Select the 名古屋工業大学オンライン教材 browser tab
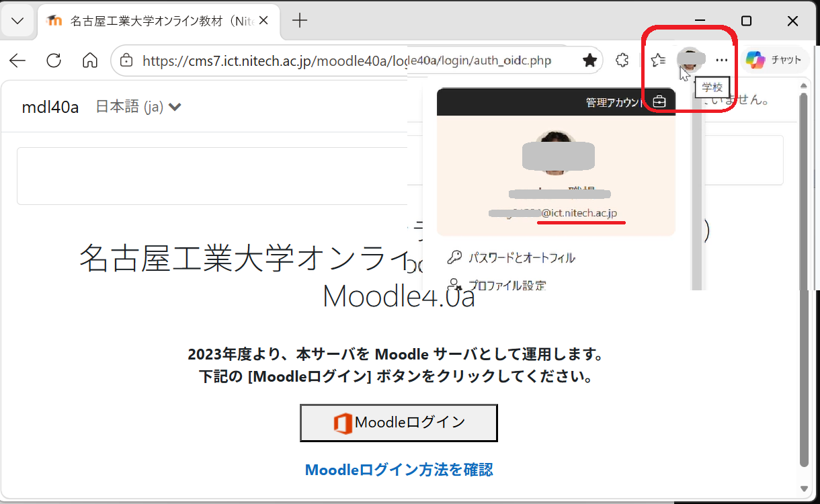 pos(158,21)
